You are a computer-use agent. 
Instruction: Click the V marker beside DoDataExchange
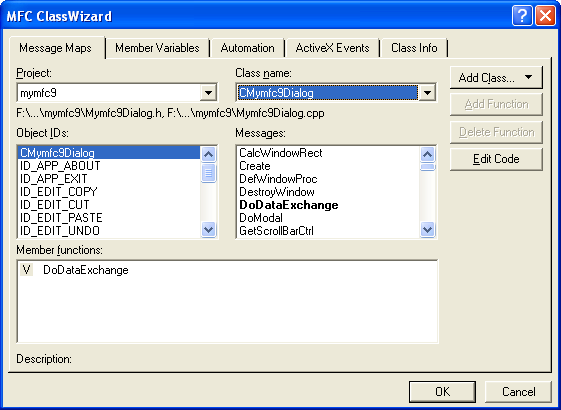point(26,269)
